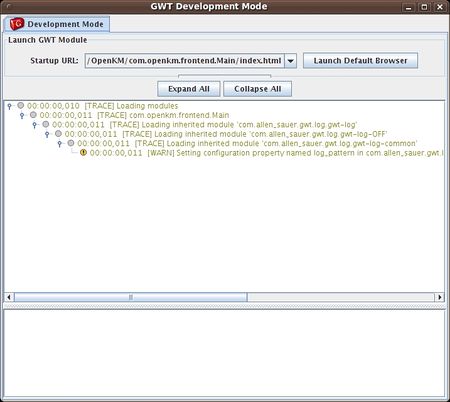Screen dimensions: 450x402
Task: Open the Startup URL dropdown arrow
Action: 290,61
